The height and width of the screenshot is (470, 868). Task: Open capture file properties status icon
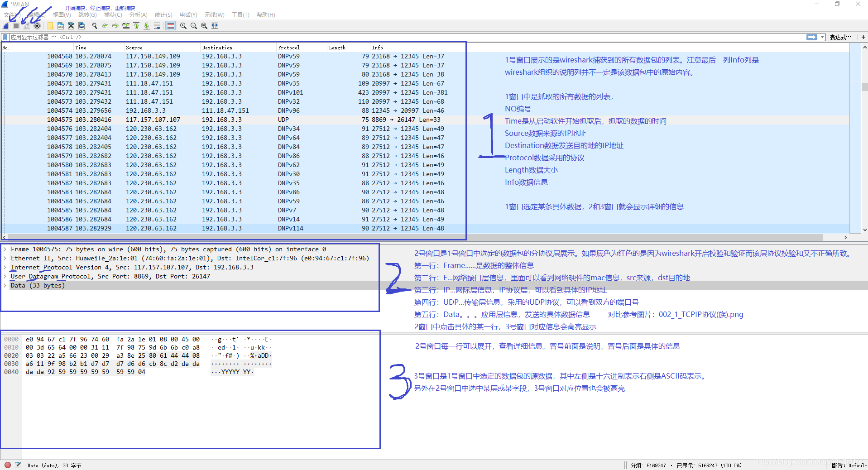point(18,465)
